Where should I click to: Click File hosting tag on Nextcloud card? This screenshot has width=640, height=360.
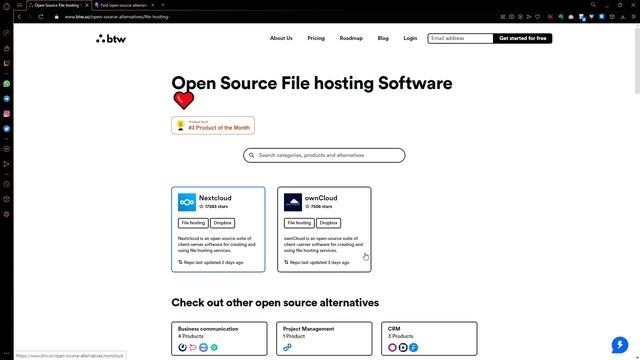[x=193, y=223]
